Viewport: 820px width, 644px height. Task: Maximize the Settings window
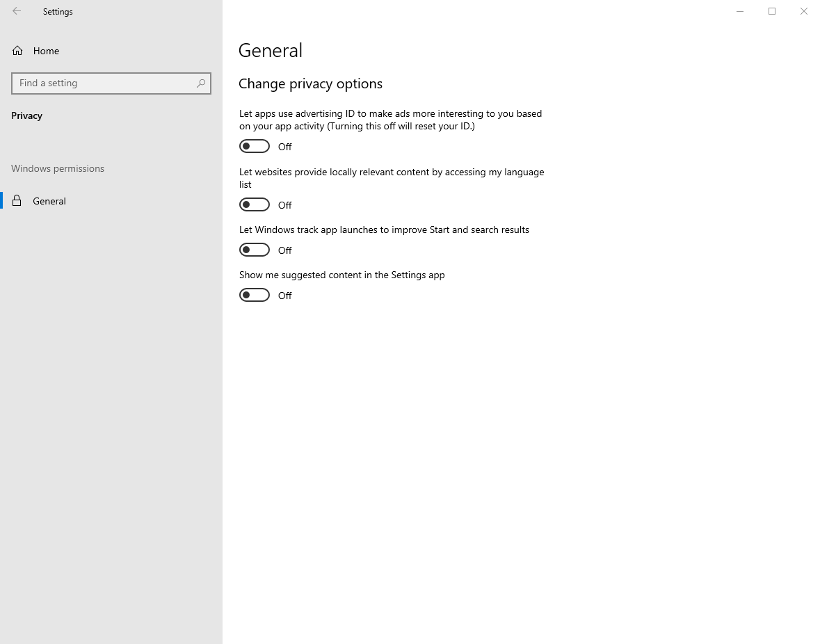click(x=772, y=11)
